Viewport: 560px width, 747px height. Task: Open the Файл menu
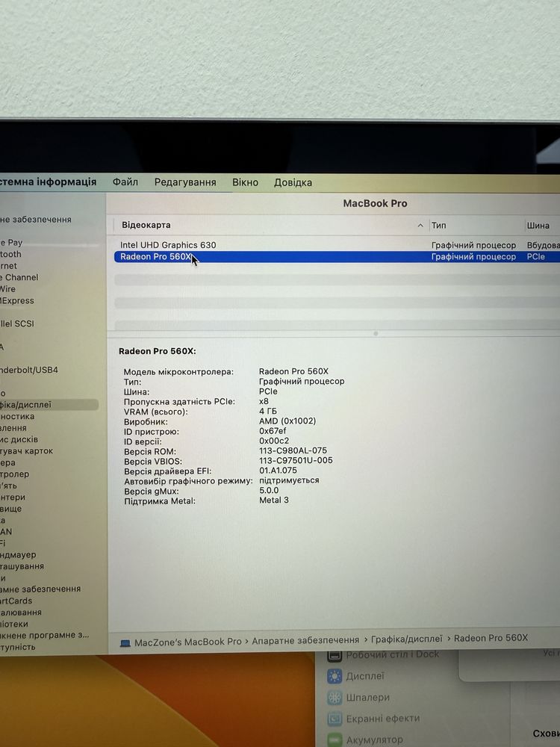click(125, 182)
